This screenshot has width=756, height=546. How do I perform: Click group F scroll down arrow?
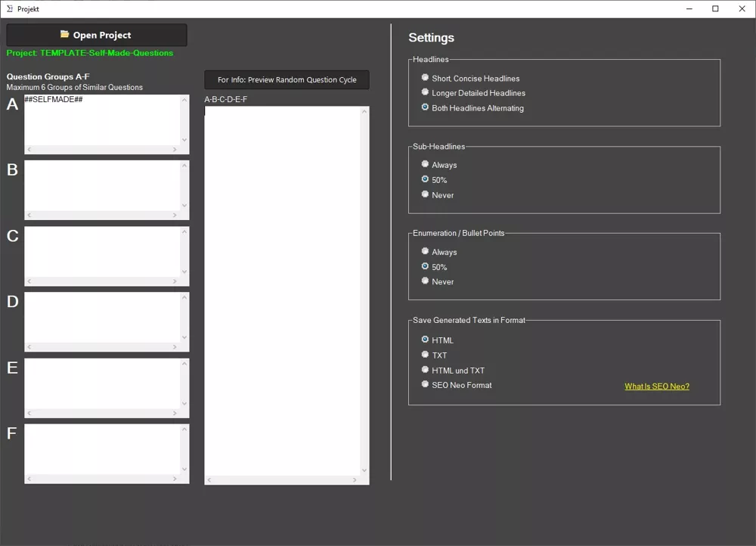[x=184, y=470]
